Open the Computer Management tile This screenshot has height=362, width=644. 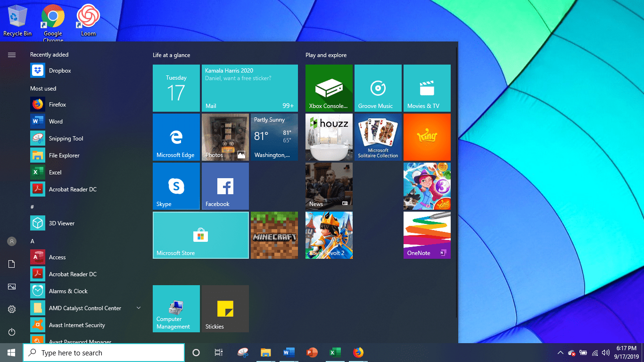176,309
